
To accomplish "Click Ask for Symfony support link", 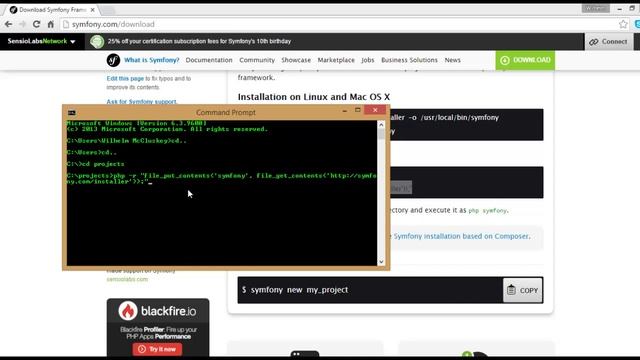I will 141,101.
